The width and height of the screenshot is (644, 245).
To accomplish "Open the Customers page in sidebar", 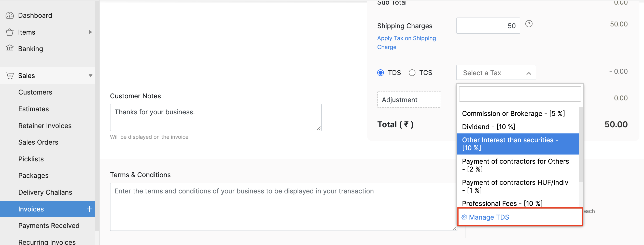I will pos(35,92).
